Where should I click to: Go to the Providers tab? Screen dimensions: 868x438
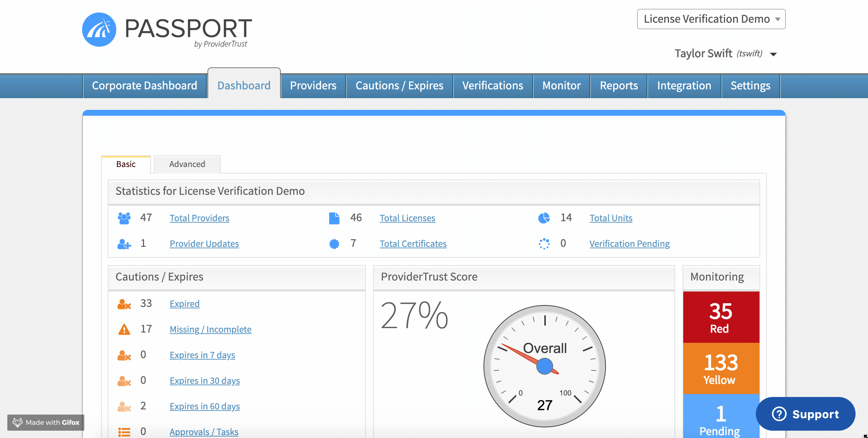click(313, 86)
